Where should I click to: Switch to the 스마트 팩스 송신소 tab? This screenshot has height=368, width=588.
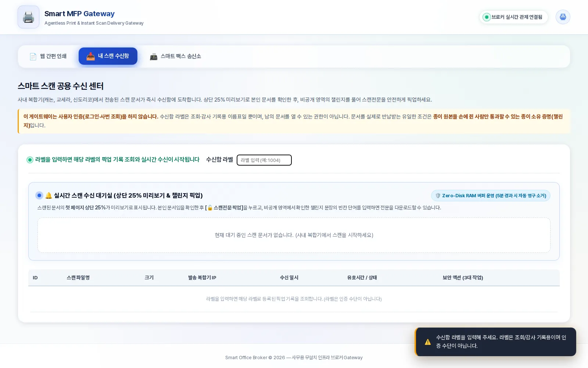(176, 56)
